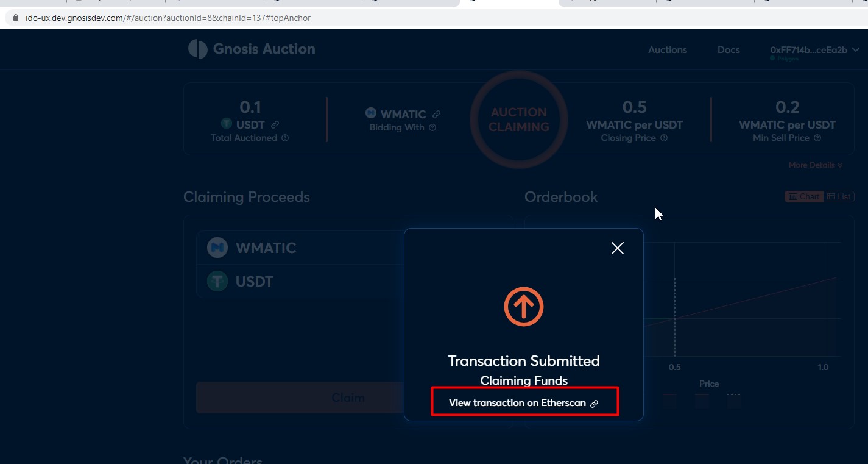868x464 pixels.
Task: Click the AUCTION CLAIMING status circle
Action: (519, 120)
